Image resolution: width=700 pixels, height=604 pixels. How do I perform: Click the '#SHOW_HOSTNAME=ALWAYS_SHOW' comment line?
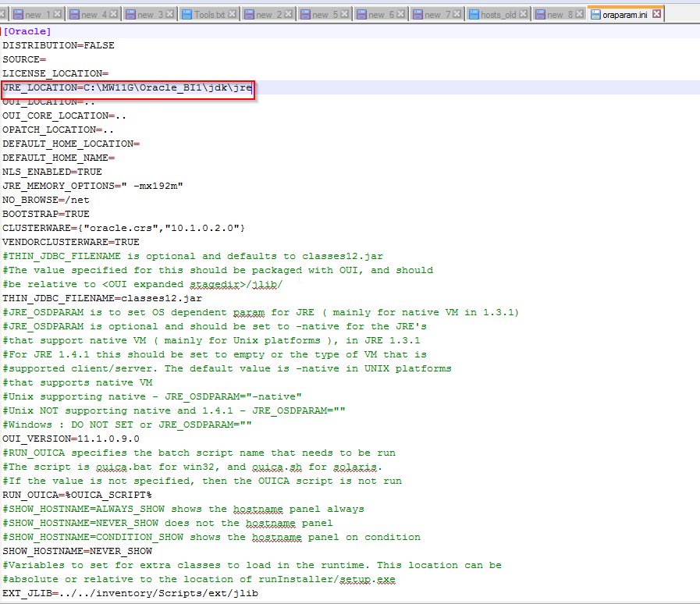(x=183, y=509)
